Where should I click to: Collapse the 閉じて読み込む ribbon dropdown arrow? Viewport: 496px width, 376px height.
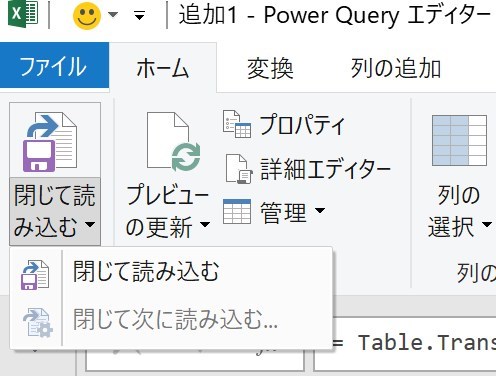[90, 224]
